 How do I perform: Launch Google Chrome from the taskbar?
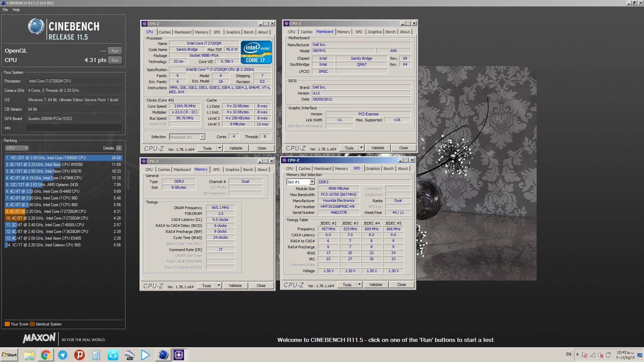coord(46,355)
